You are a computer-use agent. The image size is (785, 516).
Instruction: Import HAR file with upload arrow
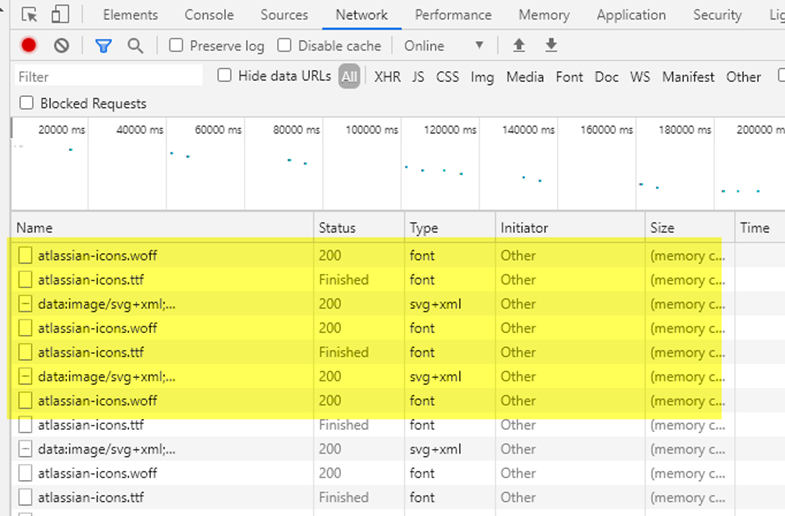(519, 46)
